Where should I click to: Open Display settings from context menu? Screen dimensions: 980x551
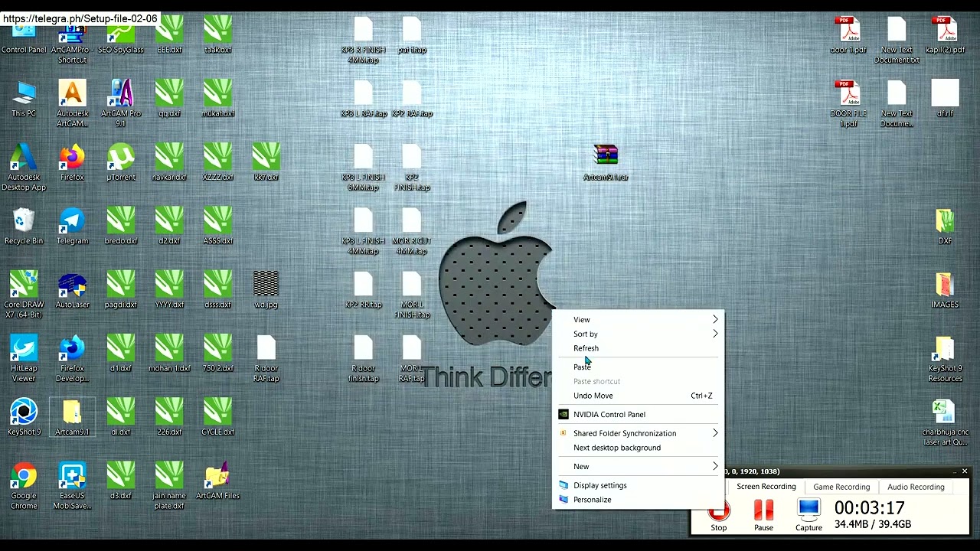pyautogui.click(x=639, y=485)
